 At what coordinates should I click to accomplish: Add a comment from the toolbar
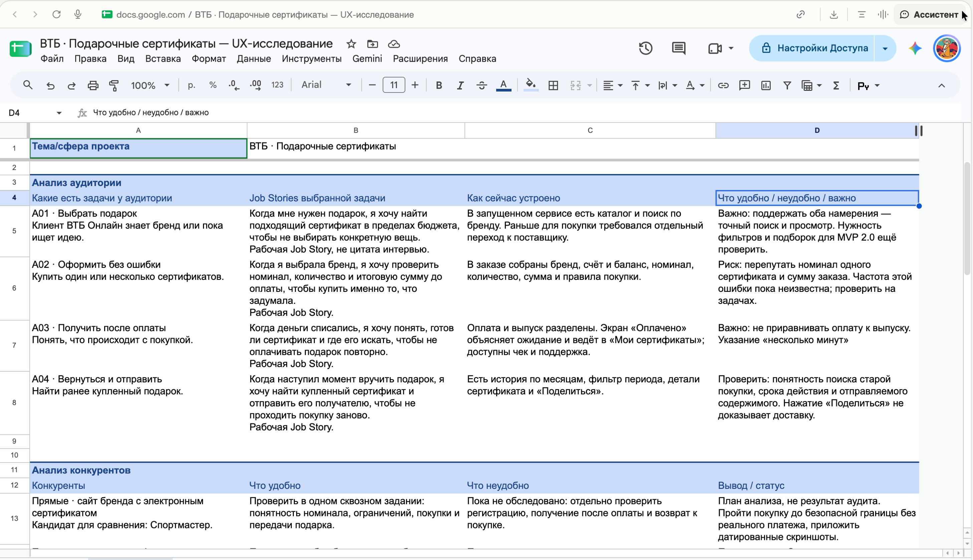(x=745, y=85)
